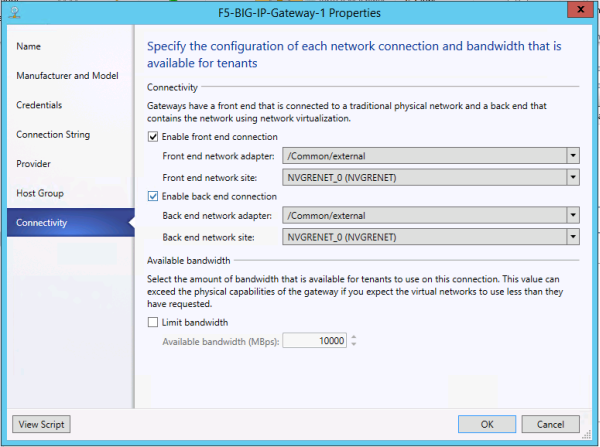Click the View Script button
The image size is (600, 447).
click(x=40, y=424)
